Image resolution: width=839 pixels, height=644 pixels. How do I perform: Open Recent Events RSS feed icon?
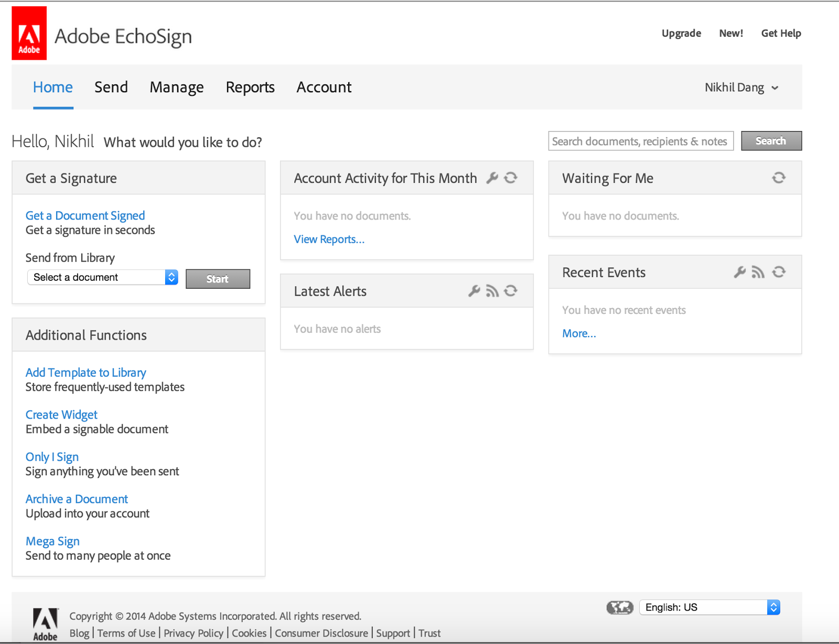pos(758,272)
